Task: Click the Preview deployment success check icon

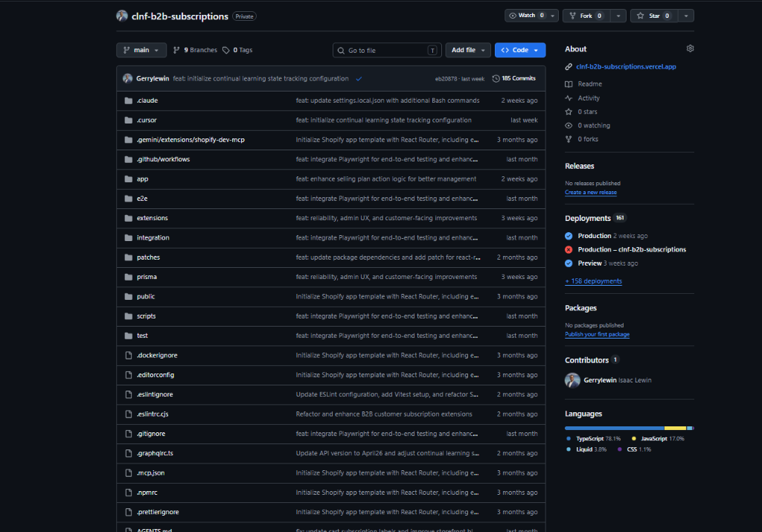Action: point(569,263)
